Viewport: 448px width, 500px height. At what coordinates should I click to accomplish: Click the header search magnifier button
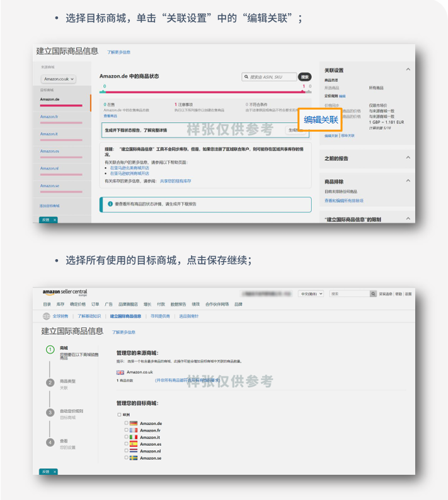click(373, 294)
